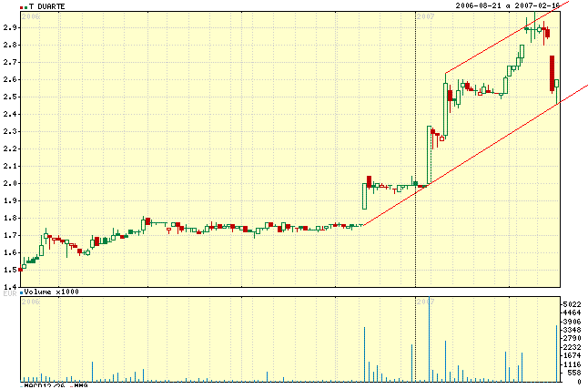The width and height of the screenshot is (588, 389).
Task: Click the 3348 volume axis label
Action: tap(572, 330)
